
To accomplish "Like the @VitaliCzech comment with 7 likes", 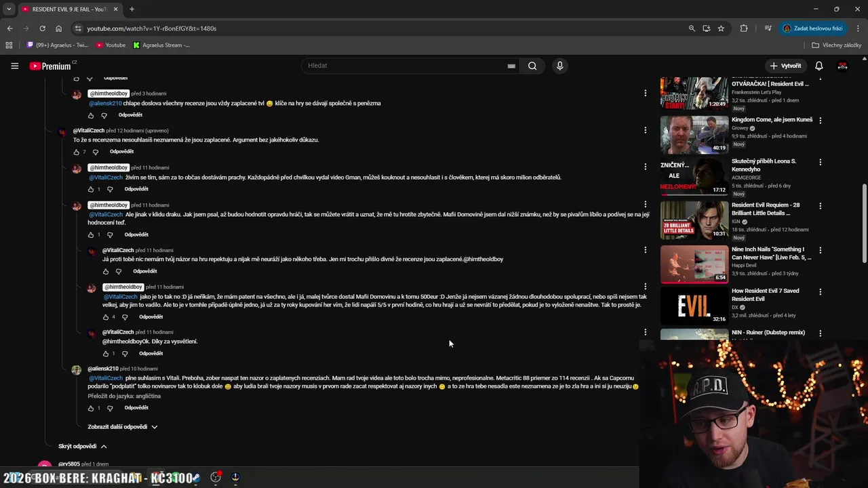I will (76, 152).
